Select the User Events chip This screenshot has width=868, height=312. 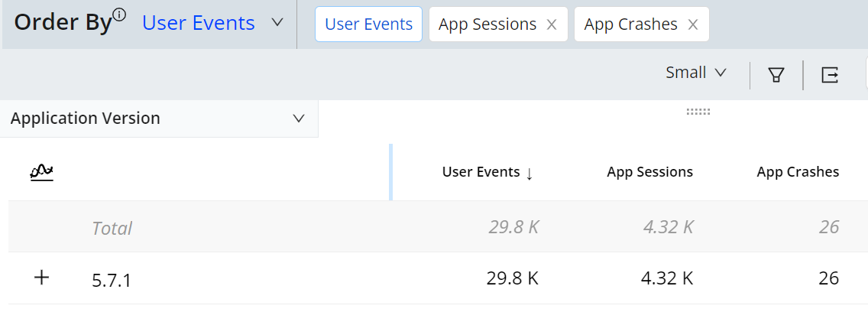pyautogui.click(x=369, y=24)
